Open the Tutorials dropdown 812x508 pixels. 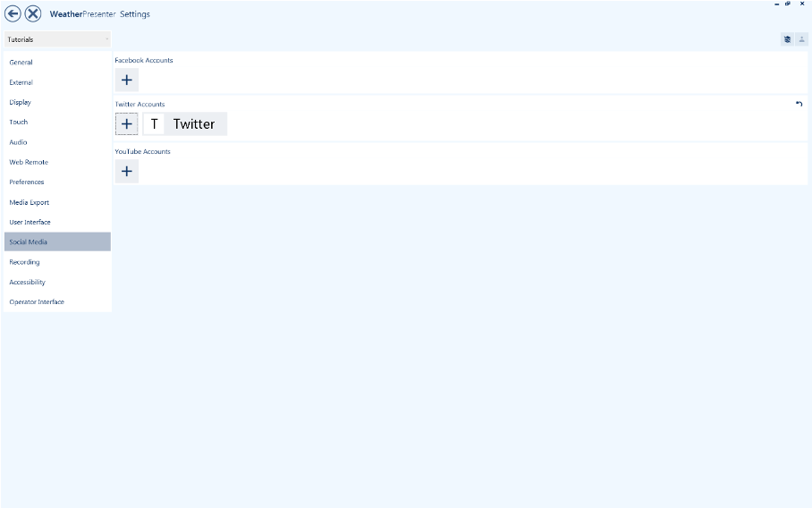pos(57,39)
